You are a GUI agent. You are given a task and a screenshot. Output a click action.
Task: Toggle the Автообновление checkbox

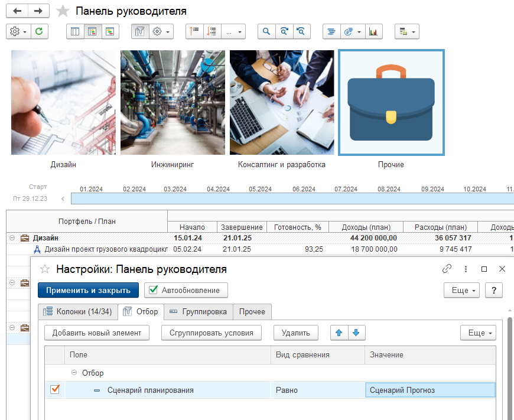pos(153,290)
